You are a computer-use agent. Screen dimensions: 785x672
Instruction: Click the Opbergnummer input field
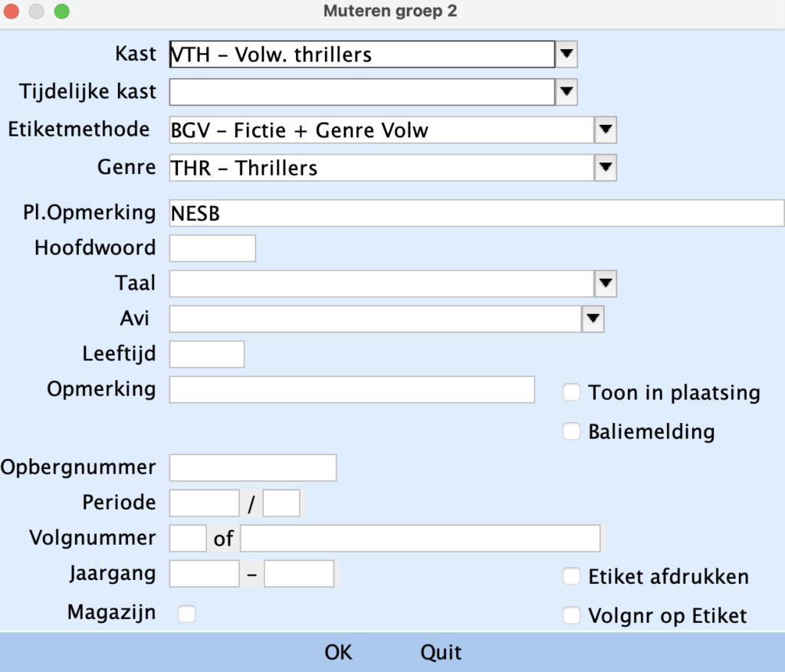point(253,467)
